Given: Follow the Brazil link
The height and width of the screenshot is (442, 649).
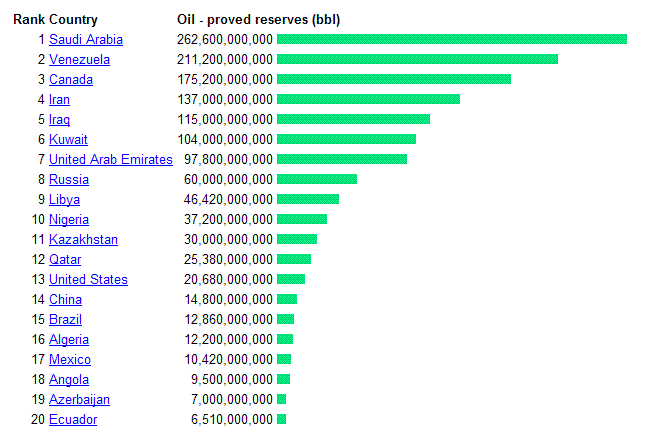Looking at the screenshot, I should pyautogui.click(x=66, y=320).
